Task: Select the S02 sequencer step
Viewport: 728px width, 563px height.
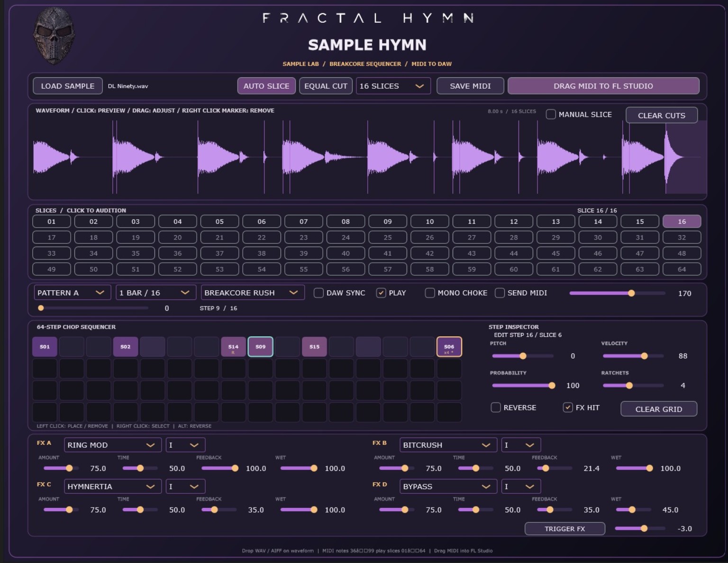Action: (125, 347)
